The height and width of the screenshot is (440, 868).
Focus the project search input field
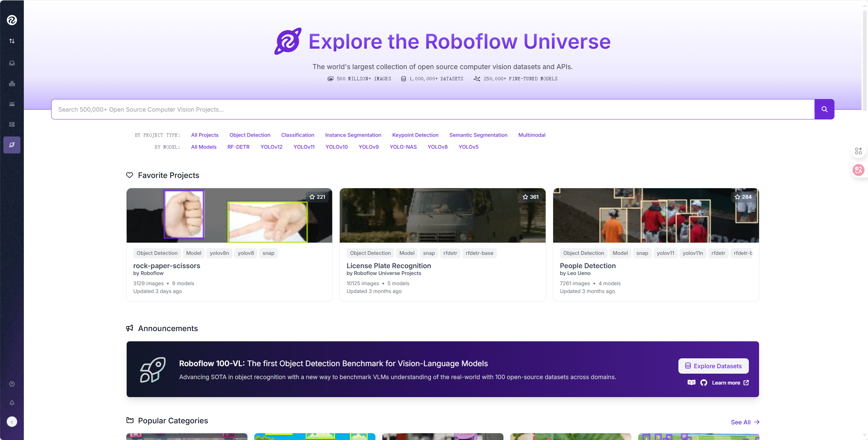432,110
